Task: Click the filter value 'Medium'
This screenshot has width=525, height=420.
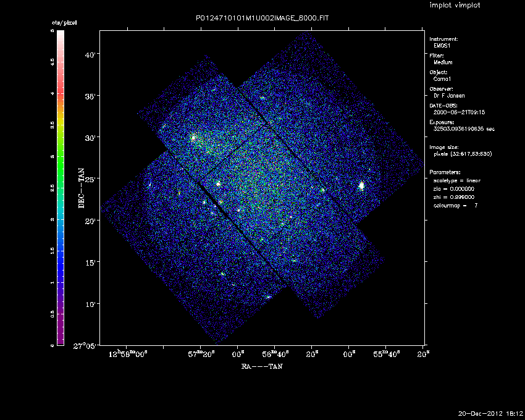Action: point(443,62)
